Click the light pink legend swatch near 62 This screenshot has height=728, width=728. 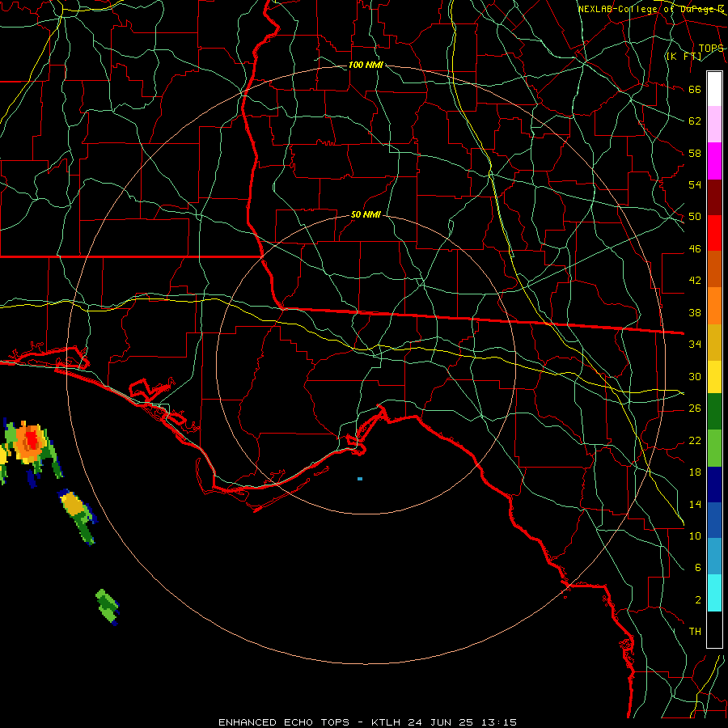click(714, 125)
